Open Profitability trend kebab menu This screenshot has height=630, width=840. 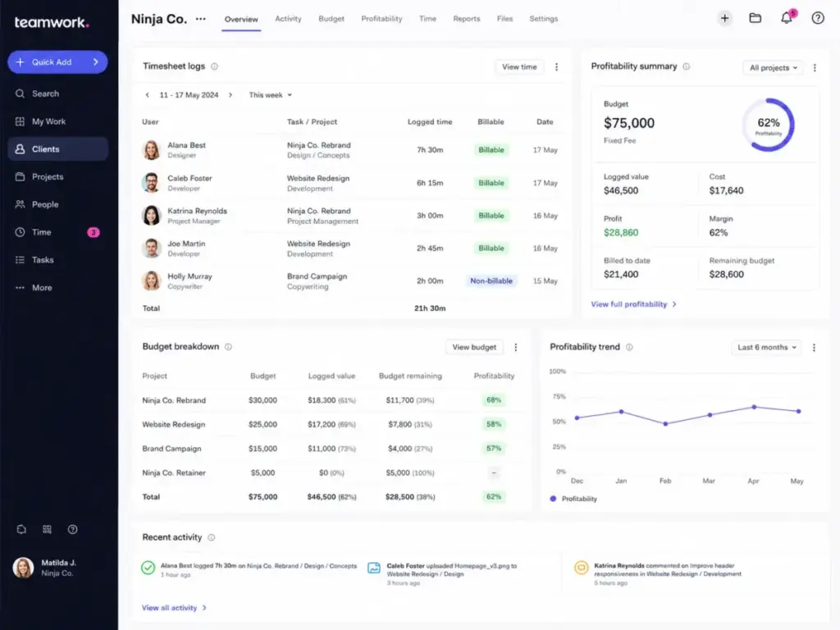tap(814, 347)
